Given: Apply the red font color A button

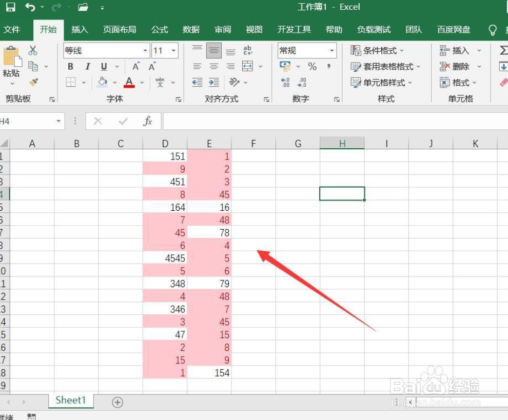Looking at the screenshot, I should (x=129, y=82).
